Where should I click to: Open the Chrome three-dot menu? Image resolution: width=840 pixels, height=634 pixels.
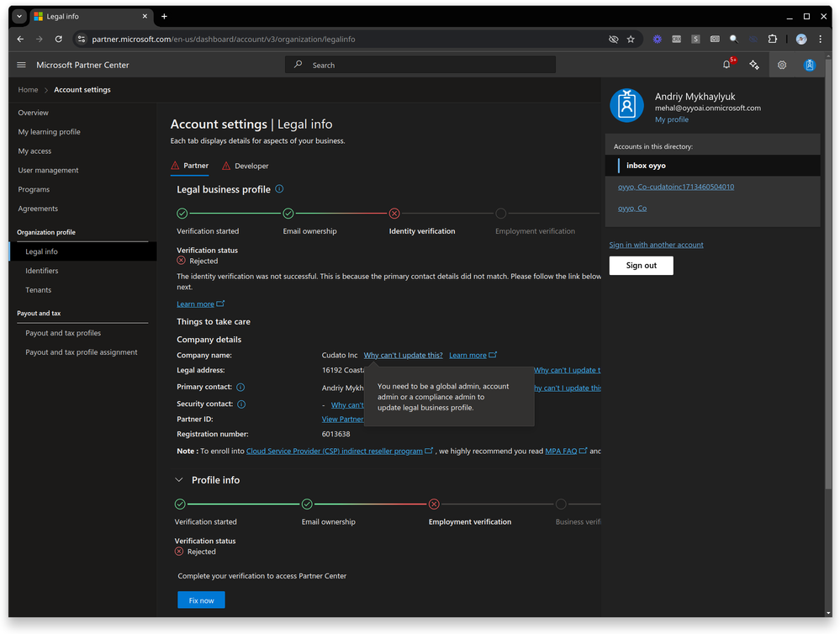coord(820,40)
